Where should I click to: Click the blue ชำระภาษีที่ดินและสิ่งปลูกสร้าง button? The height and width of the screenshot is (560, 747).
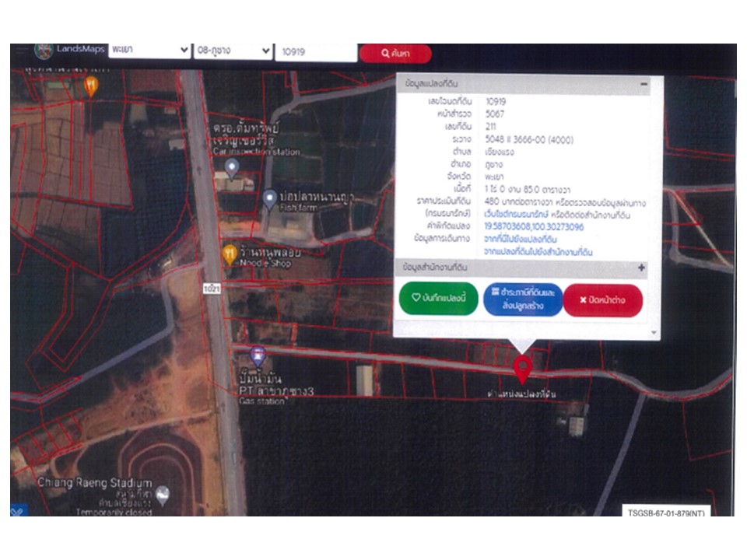[522, 299]
